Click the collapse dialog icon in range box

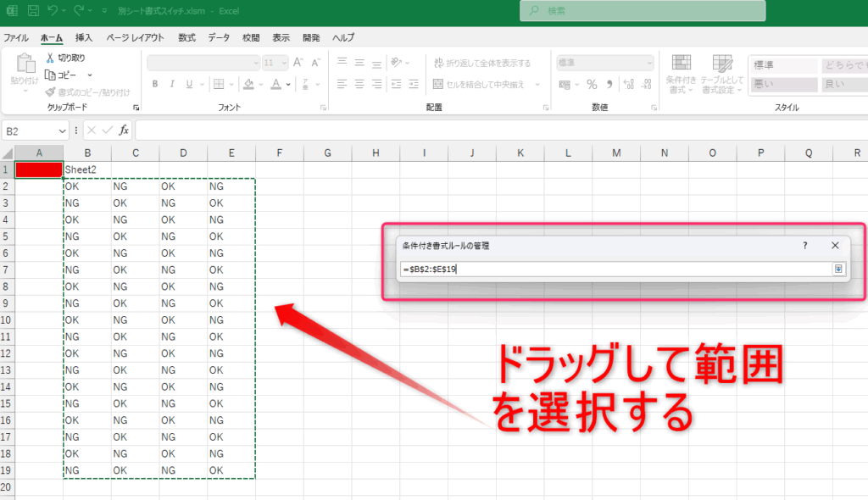point(838,269)
